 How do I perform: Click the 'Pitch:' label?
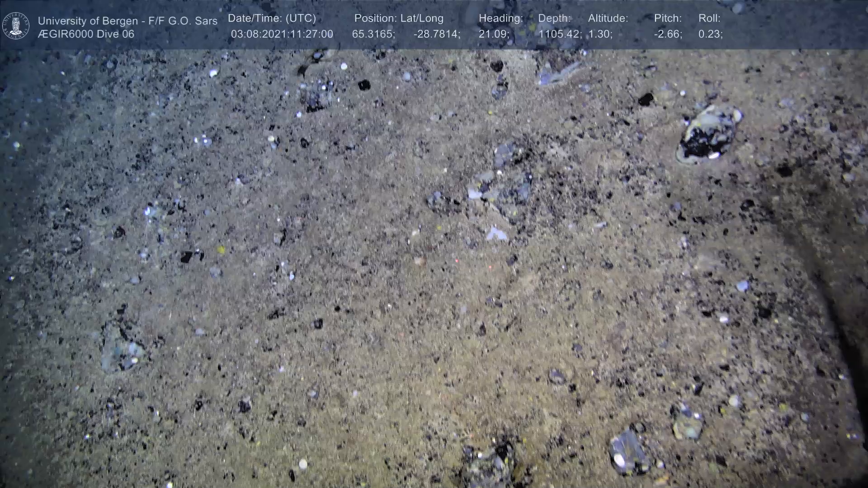point(668,19)
